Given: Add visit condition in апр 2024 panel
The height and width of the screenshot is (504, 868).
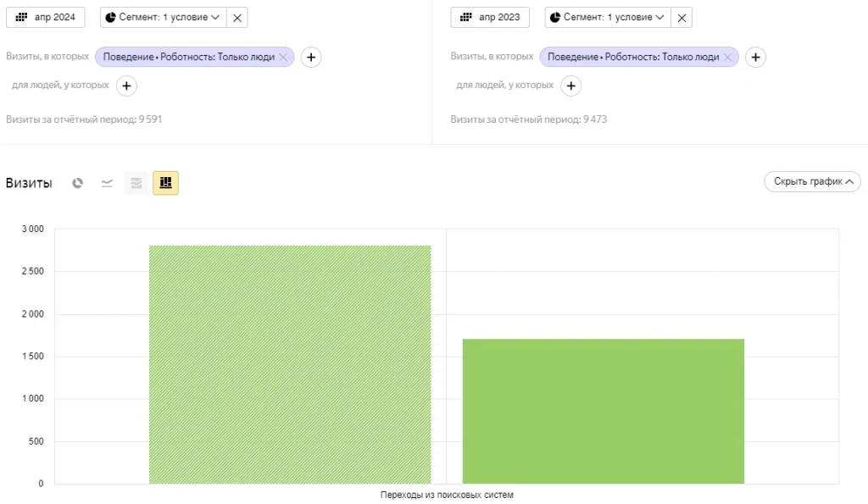Looking at the screenshot, I should tap(311, 57).
